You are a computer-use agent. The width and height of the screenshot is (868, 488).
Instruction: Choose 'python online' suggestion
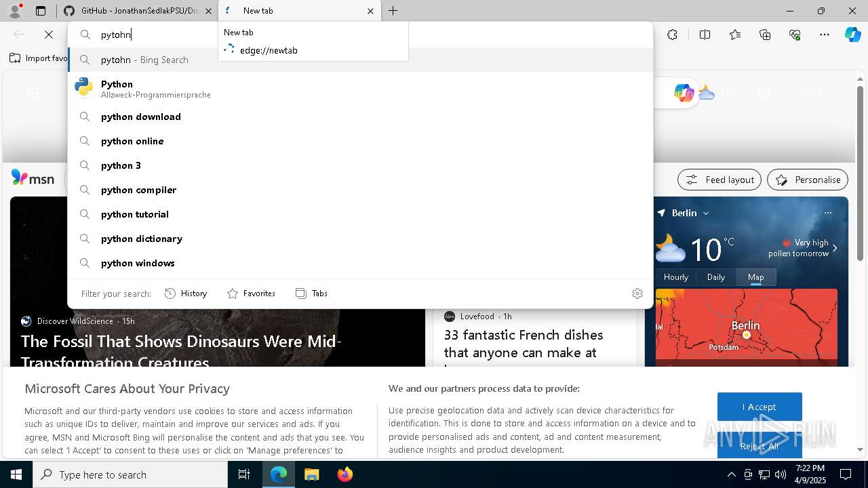click(361, 141)
